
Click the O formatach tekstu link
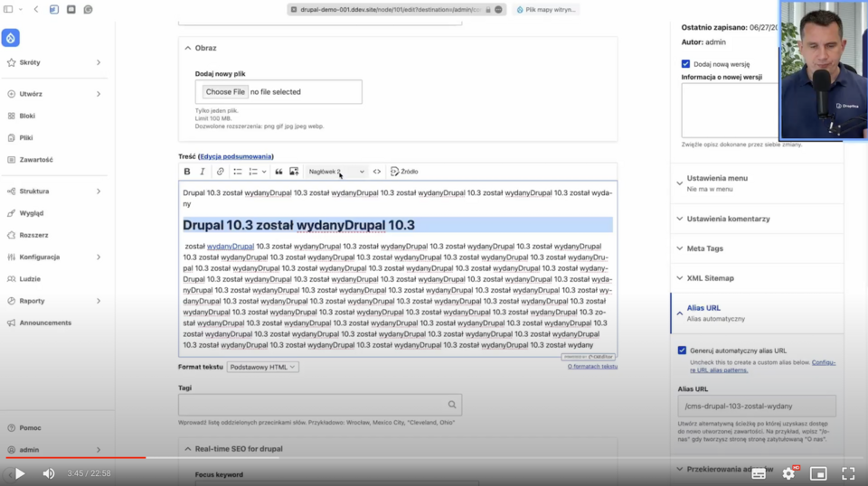(592, 367)
